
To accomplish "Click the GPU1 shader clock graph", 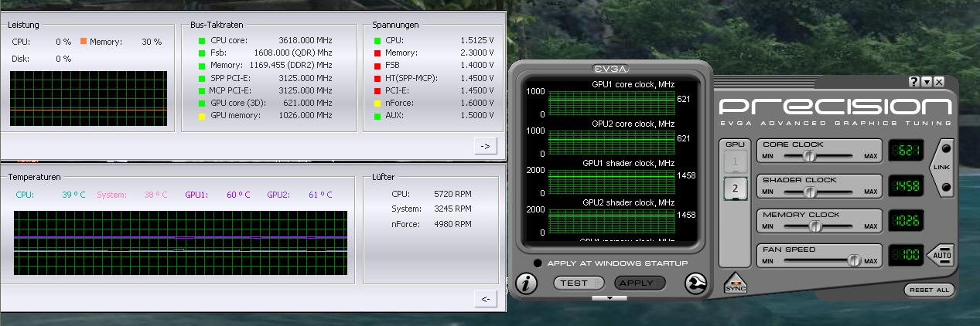I will [611, 181].
